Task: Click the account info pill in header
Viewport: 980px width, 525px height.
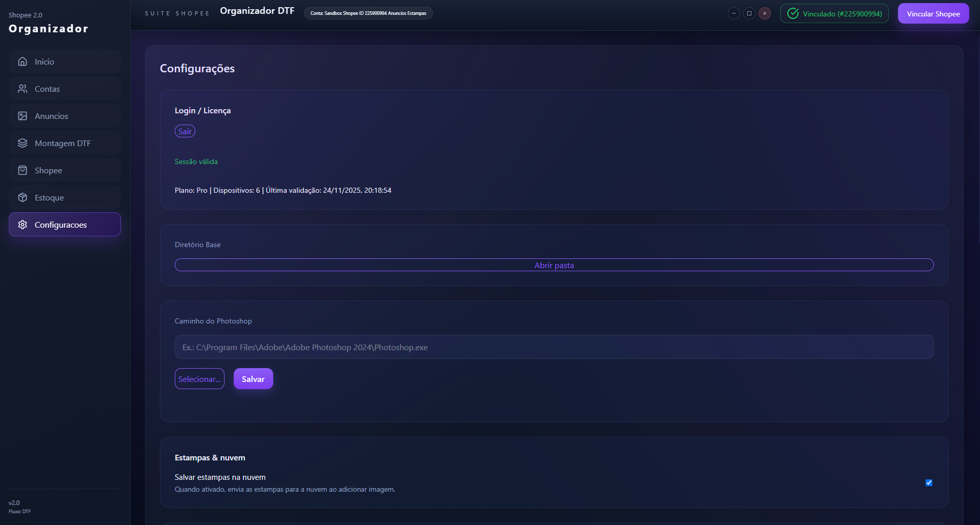Action: (368, 13)
